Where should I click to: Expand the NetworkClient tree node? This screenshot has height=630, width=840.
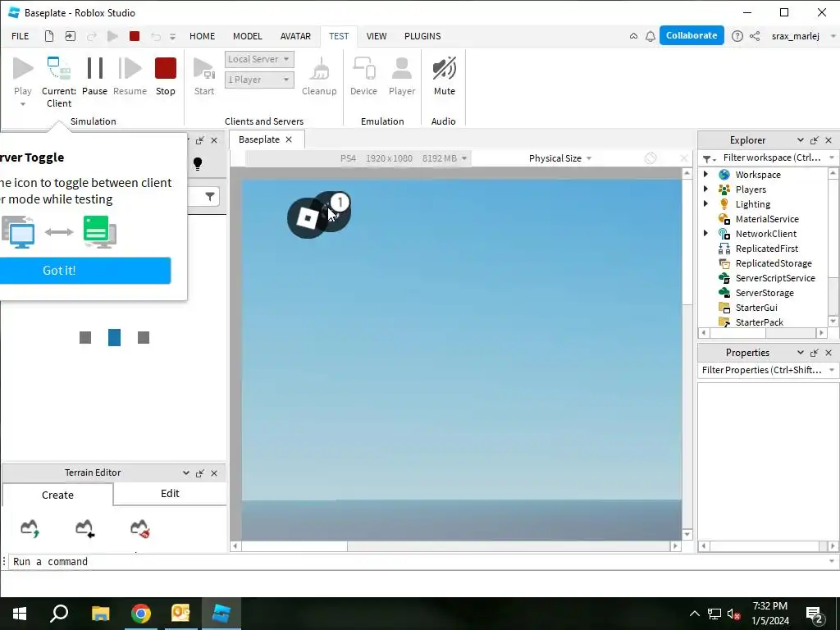tap(706, 233)
